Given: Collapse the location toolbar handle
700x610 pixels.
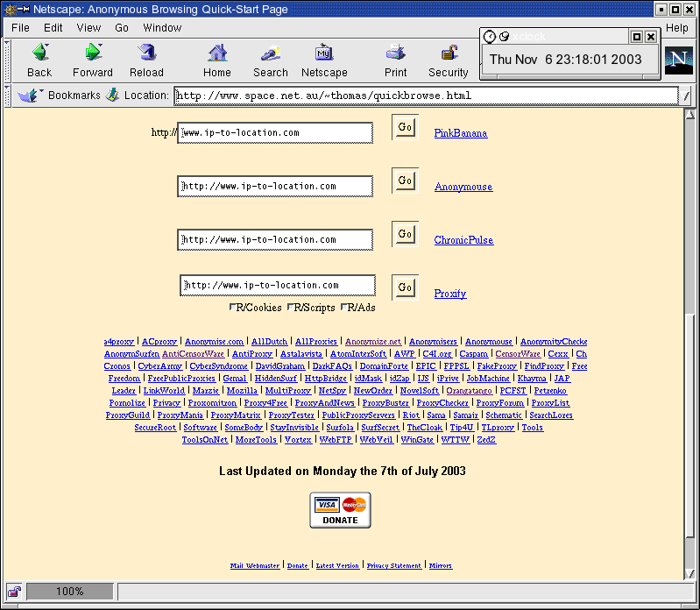Looking at the screenshot, I should click(8, 96).
